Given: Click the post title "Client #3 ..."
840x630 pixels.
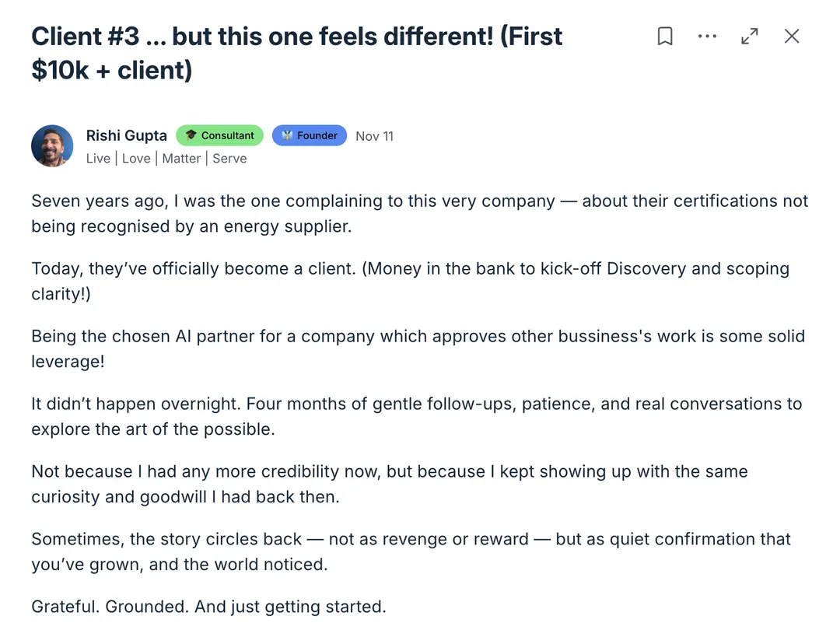Looking at the screenshot, I should pos(296,53).
